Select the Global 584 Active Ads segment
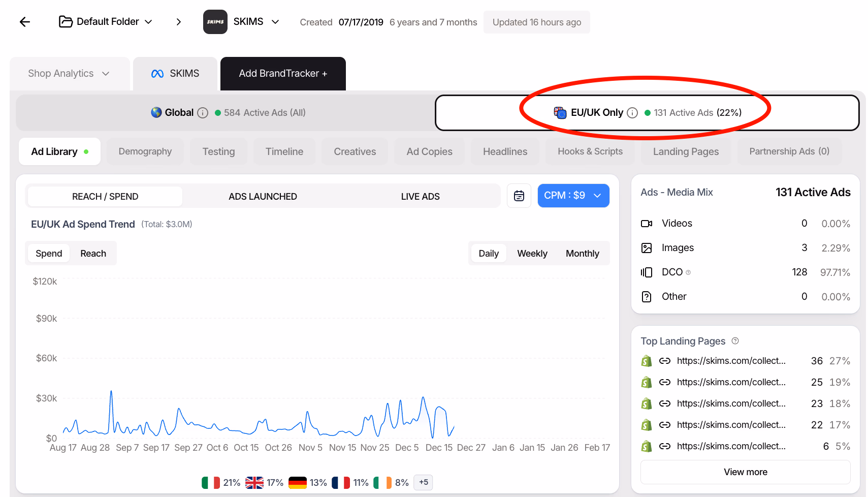 229,112
